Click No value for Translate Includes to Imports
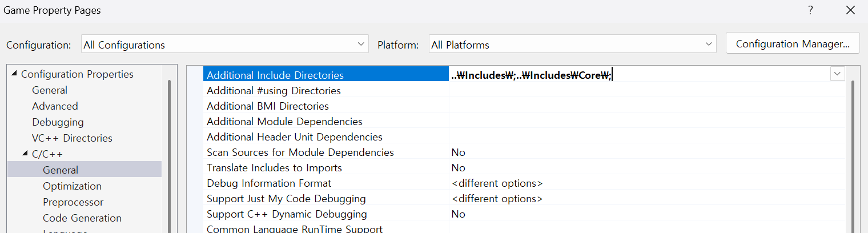The width and height of the screenshot is (868, 233). [x=458, y=168]
